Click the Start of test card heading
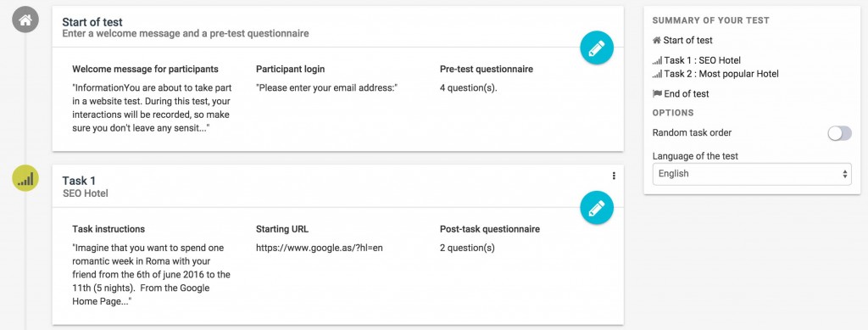Viewport: 868px width, 330px height. pyautogui.click(x=92, y=22)
